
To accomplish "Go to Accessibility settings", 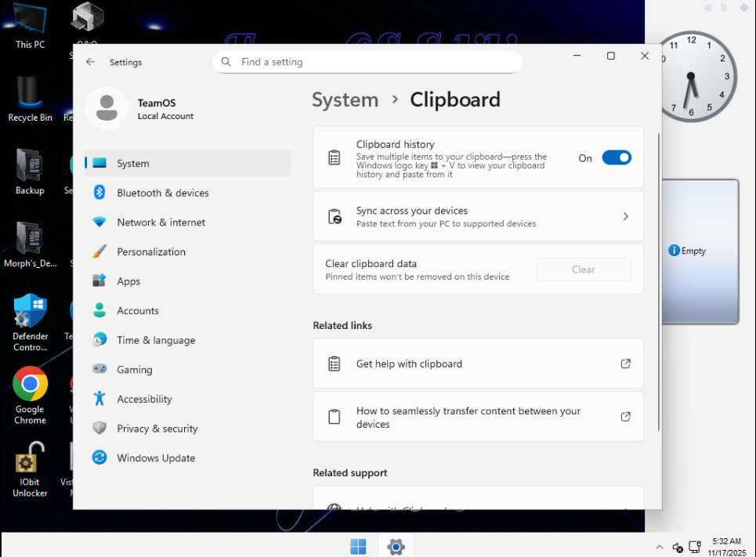I will [x=144, y=400].
